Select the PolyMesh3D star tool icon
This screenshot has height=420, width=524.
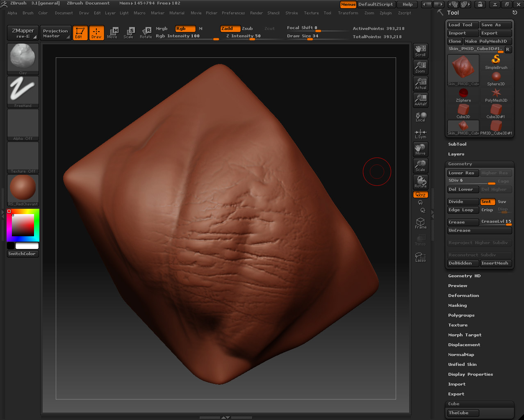tap(496, 95)
